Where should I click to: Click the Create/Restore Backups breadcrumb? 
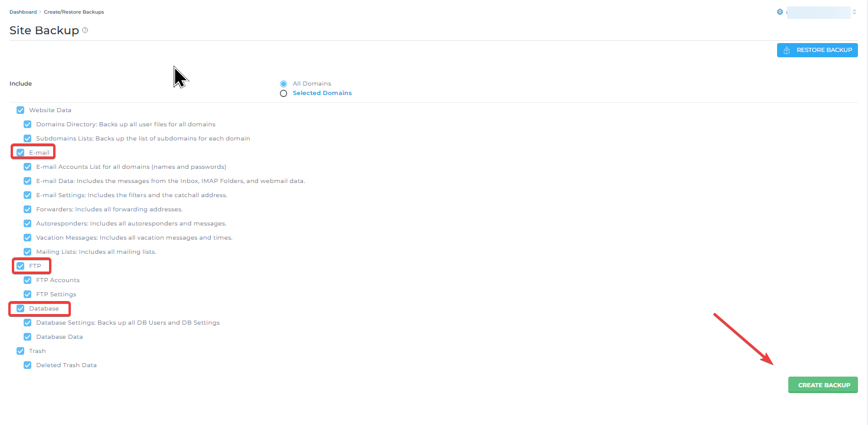click(74, 12)
